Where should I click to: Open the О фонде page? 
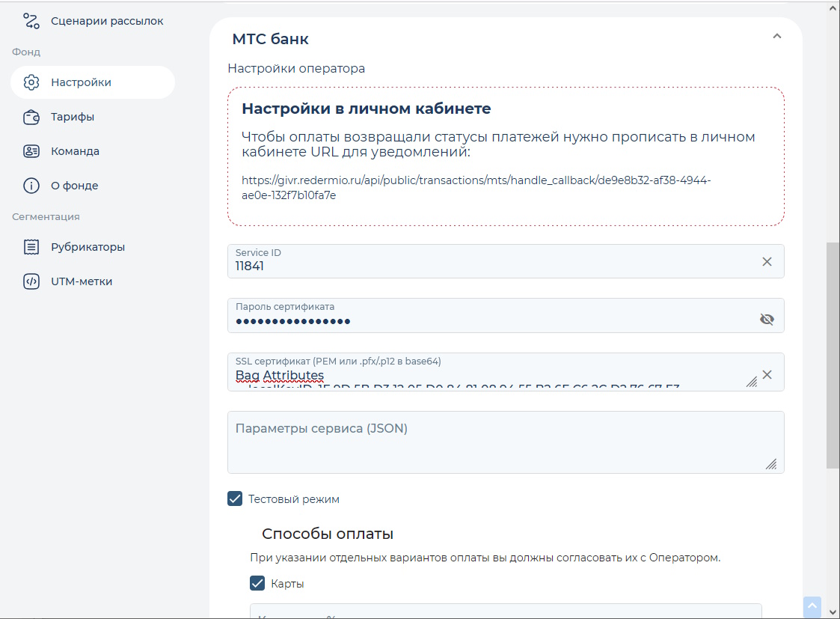pos(93,186)
